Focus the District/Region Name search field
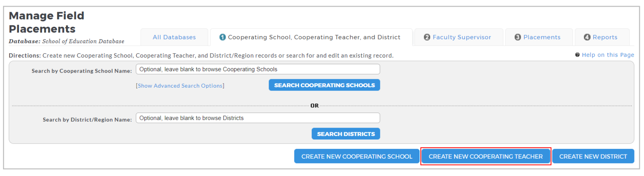This screenshot has width=644, height=176. click(x=258, y=118)
